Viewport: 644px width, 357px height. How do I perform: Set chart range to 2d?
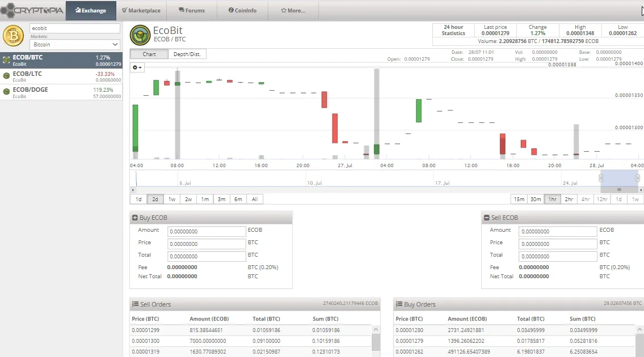155,199
